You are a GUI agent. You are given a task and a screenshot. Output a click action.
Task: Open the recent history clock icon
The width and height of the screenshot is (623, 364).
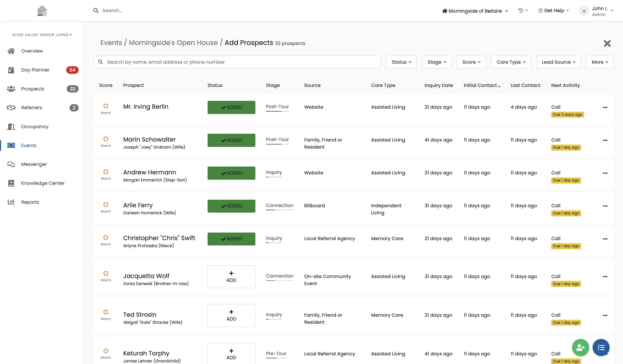521,11
